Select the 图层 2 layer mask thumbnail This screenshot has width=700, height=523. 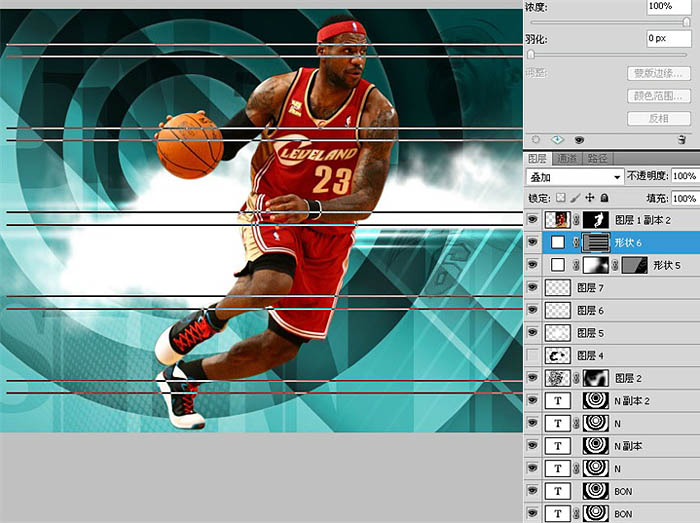point(596,378)
